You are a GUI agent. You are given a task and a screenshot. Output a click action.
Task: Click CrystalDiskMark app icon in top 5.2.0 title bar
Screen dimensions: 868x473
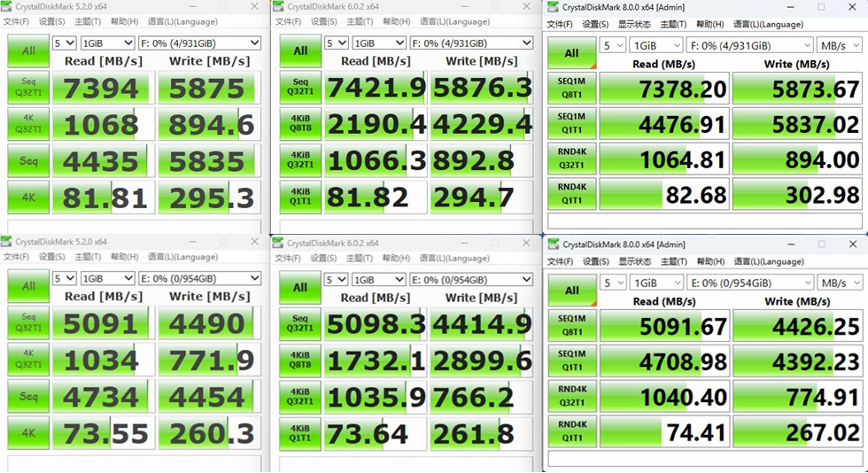7,7
